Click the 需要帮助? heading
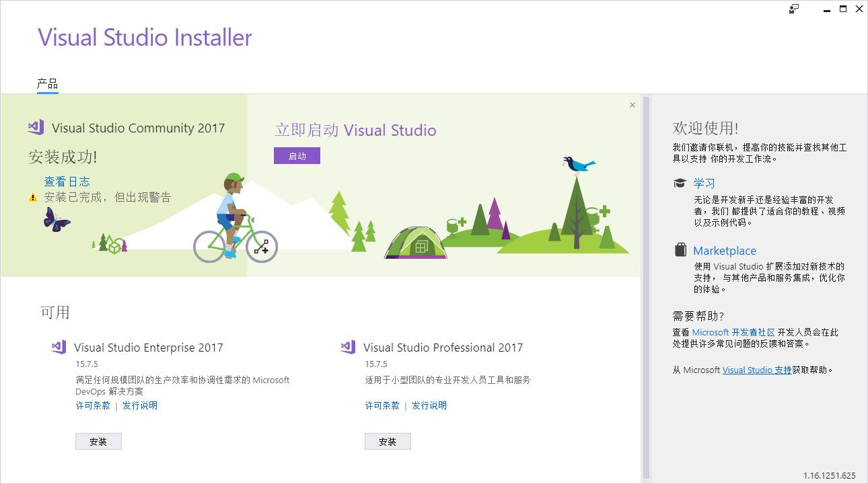 (x=698, y=316)
